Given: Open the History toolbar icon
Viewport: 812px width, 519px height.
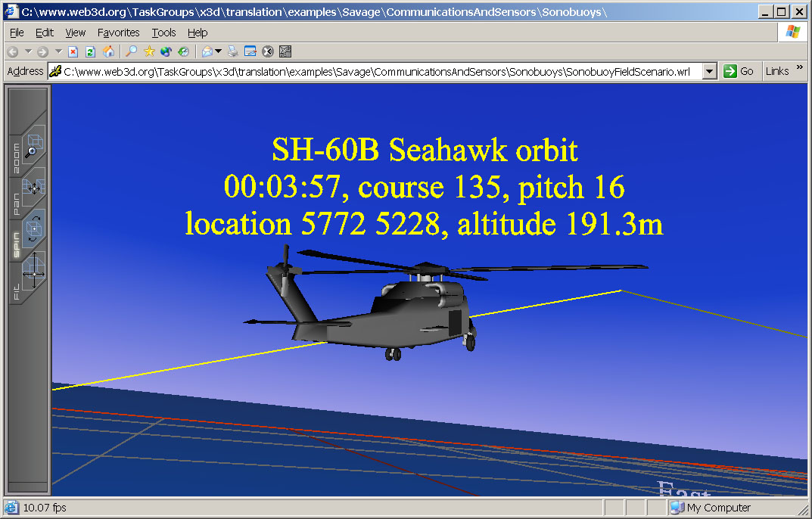Looking at the screenshot, I should pos(183,51).
